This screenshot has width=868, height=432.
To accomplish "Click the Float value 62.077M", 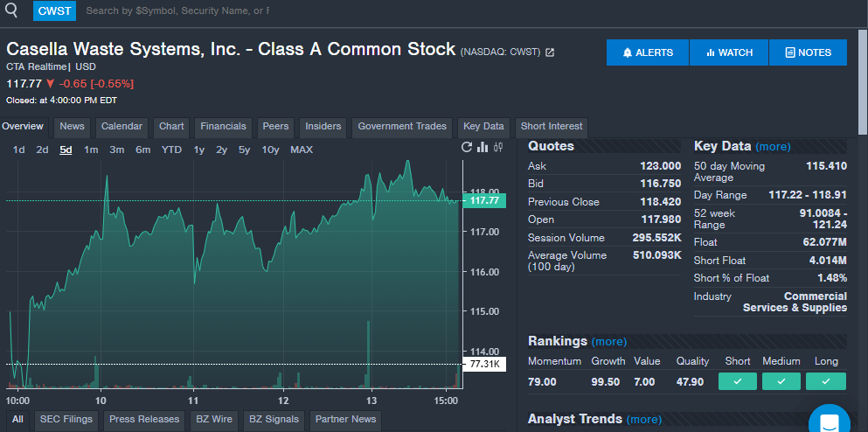I will tap(825, 242).
